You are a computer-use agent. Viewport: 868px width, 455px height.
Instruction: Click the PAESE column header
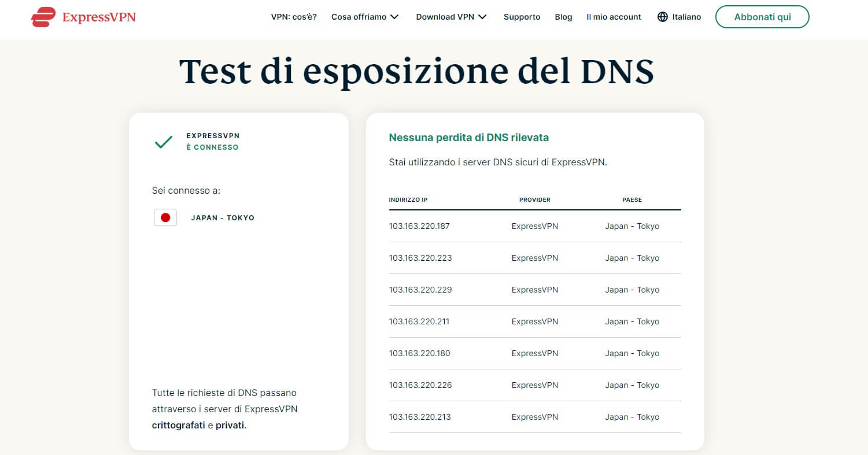[632, 199]
